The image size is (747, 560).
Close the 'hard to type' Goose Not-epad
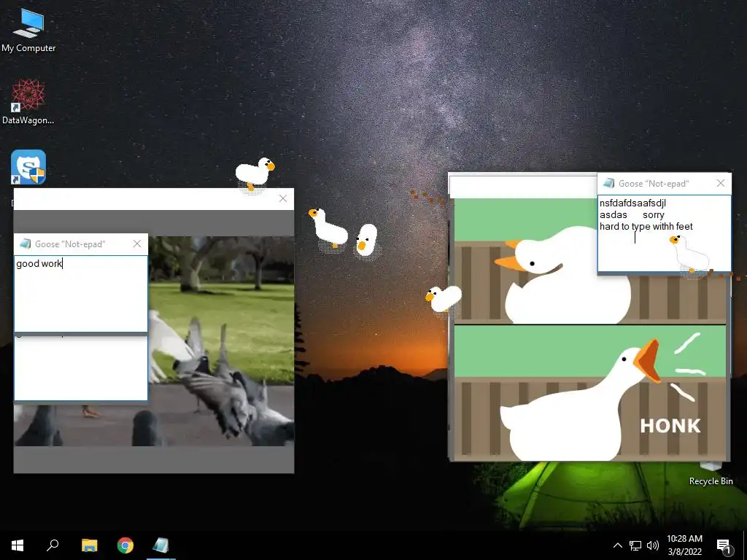tap(720, 183)
